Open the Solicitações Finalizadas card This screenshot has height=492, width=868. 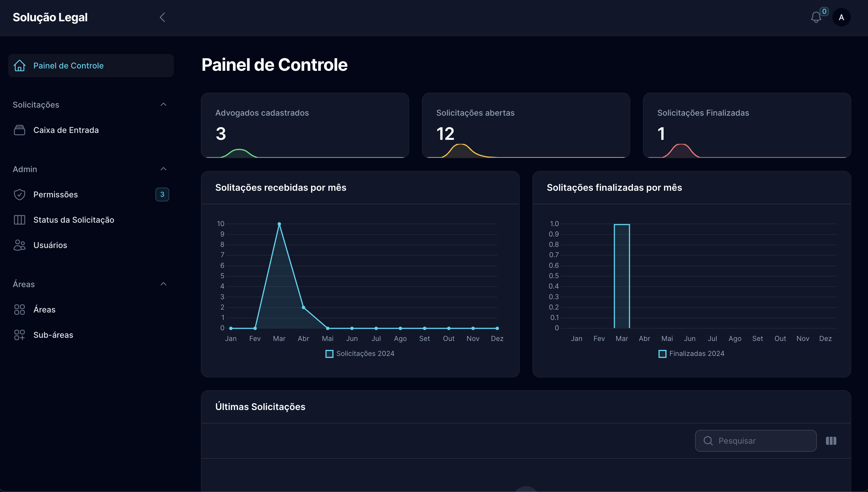pyautogui.click(x=747, y=125)
